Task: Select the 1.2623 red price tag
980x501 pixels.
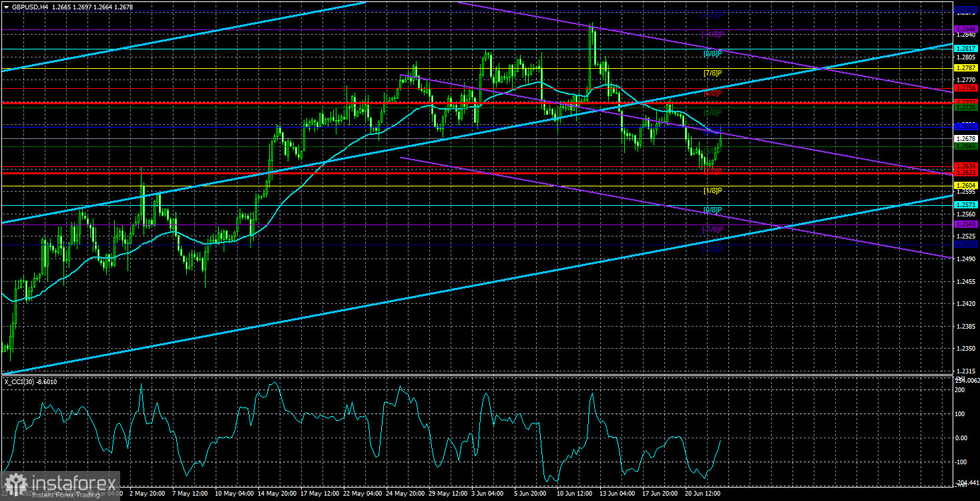Action: click(x=966, y=172)
